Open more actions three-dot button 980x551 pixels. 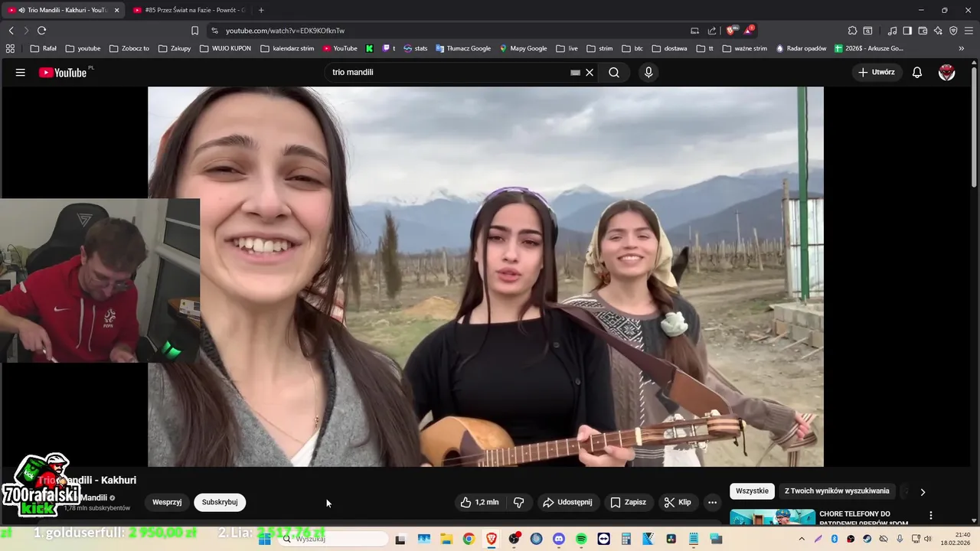(712, 503)
